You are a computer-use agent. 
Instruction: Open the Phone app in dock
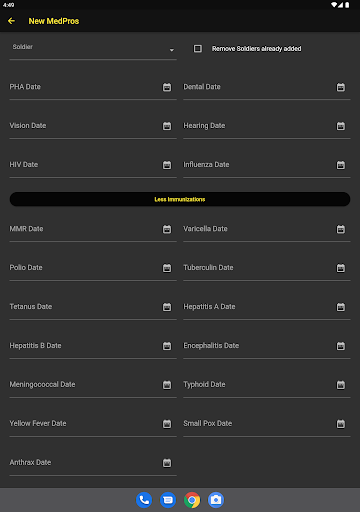point(144,500)
